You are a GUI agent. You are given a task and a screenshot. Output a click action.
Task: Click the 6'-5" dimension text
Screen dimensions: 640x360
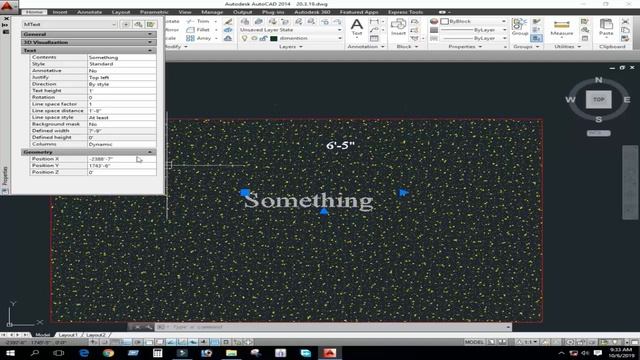pos(340,145)
